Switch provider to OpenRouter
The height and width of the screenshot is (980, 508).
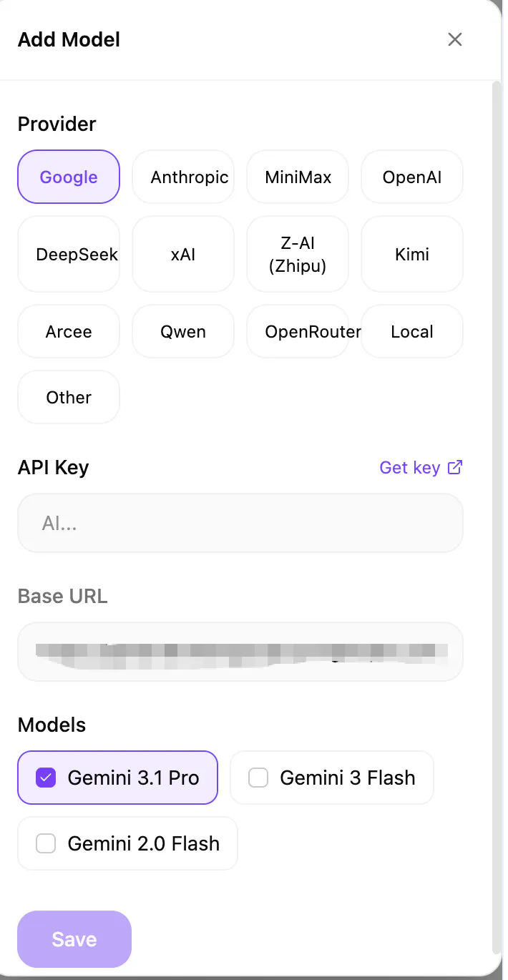tap(298, 331)
